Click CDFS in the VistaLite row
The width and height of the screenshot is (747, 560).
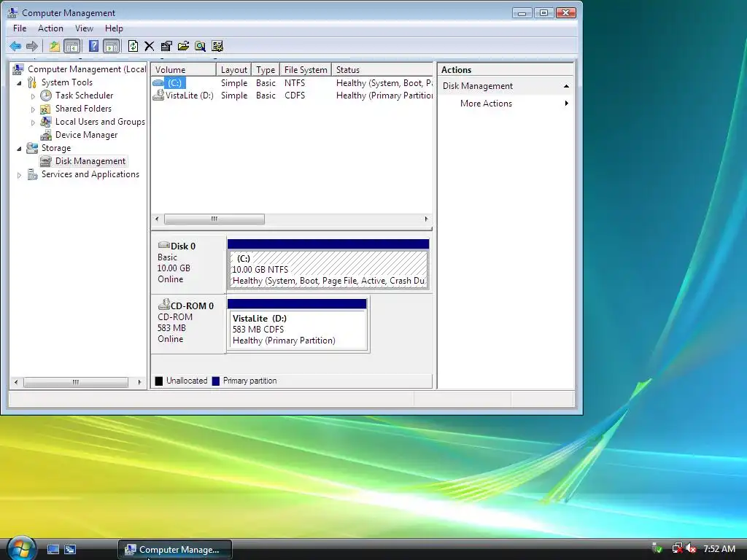point(295,96)
